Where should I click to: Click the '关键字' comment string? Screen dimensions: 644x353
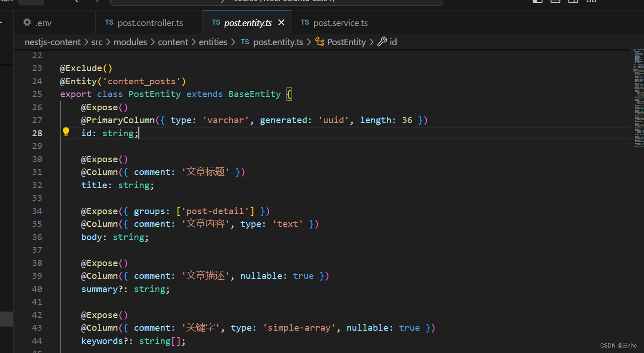click(200, 328)
